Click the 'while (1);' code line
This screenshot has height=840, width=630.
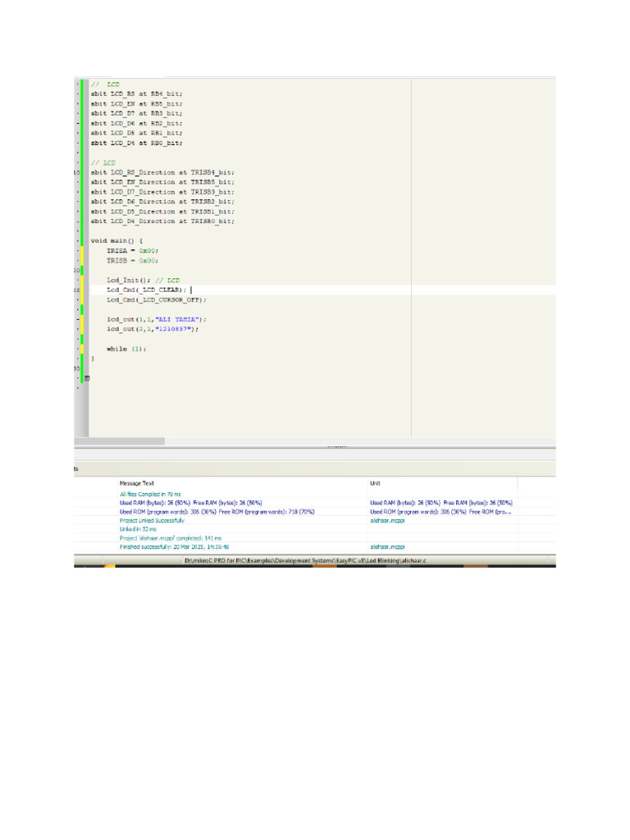[x=126, y=349]
